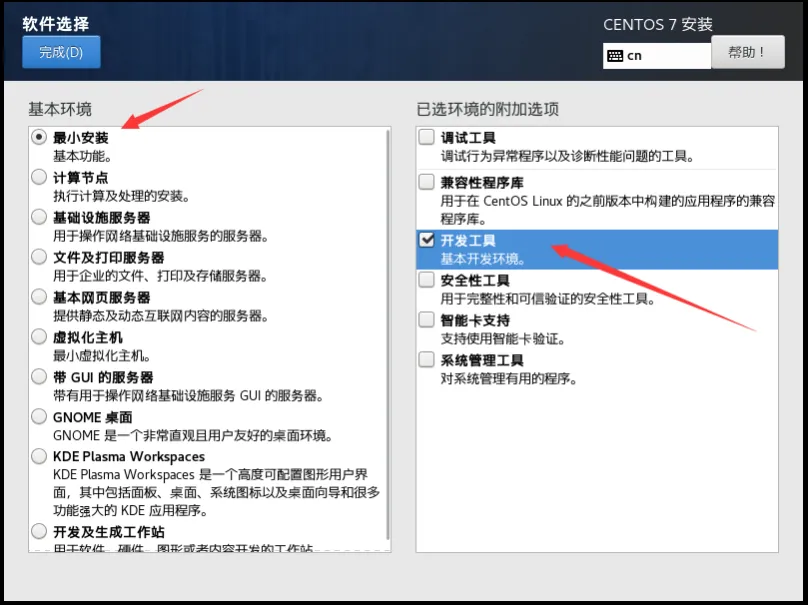Tick the 兼容性程序库 checkbox

pyautogui.click(x=427, y=182)
